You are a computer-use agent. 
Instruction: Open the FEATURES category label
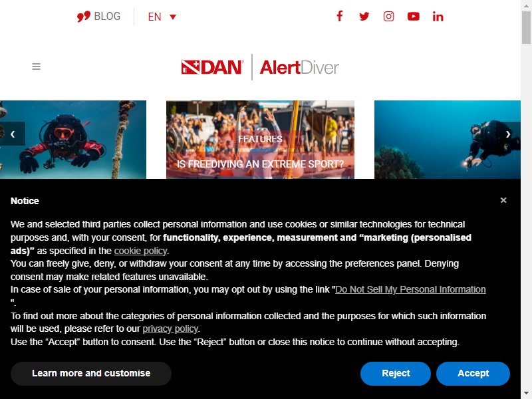pyautogui.click(x=260, y=139)
